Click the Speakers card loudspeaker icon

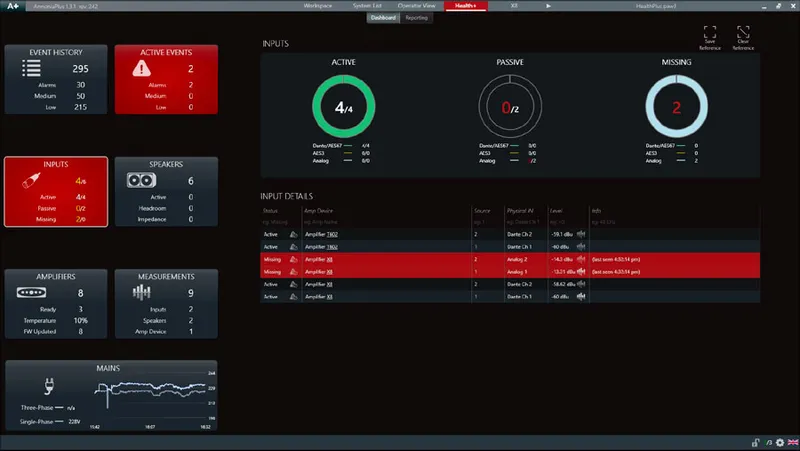click(141, 180)
